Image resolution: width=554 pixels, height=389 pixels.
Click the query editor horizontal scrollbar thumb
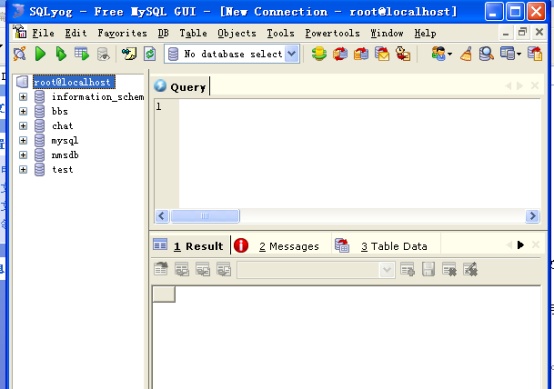tap(205, 216)
